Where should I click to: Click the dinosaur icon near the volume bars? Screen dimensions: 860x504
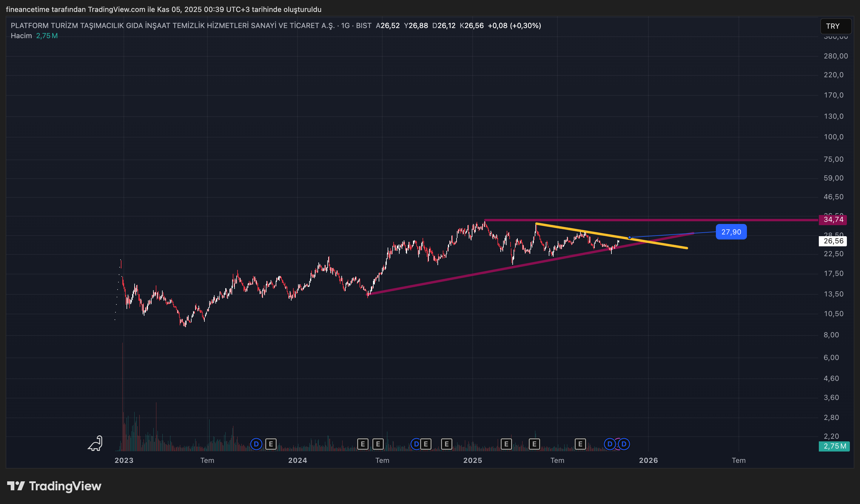(95, 443)
